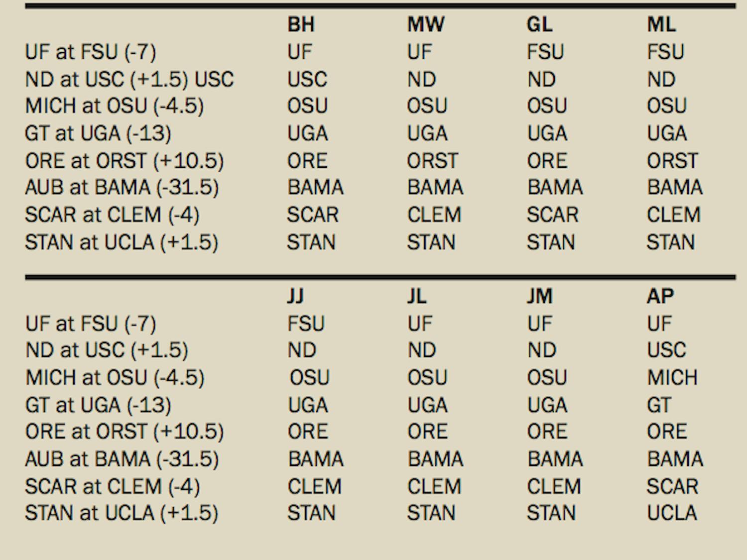The width and height of the screenshot is (747, 560).
Task: Click the AP column header
Action: click(x=660, y=296)
